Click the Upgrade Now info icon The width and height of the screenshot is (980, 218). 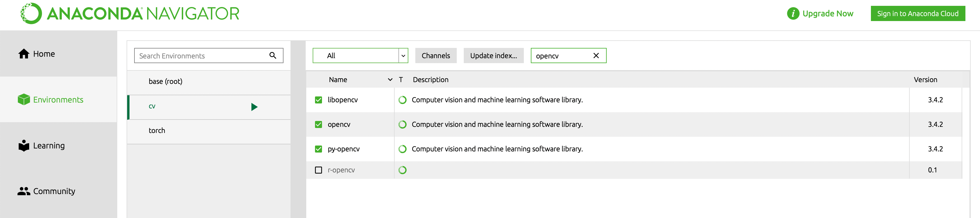click(x=793, y=14)
